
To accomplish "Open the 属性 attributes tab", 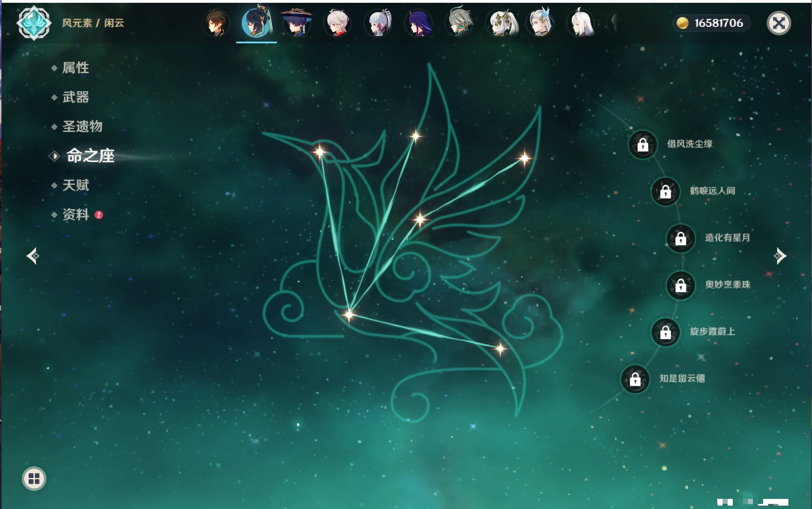I will point(75,68).
